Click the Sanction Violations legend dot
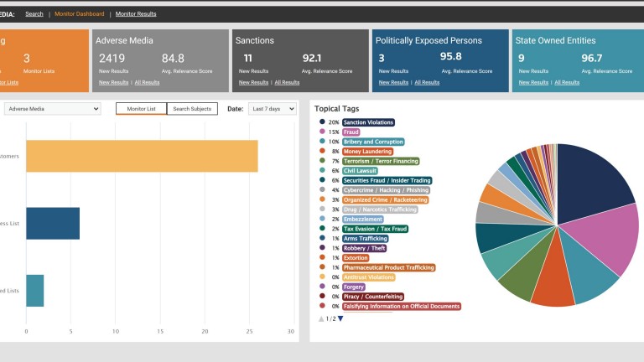The image size is (644, 362). pos(322,122)
